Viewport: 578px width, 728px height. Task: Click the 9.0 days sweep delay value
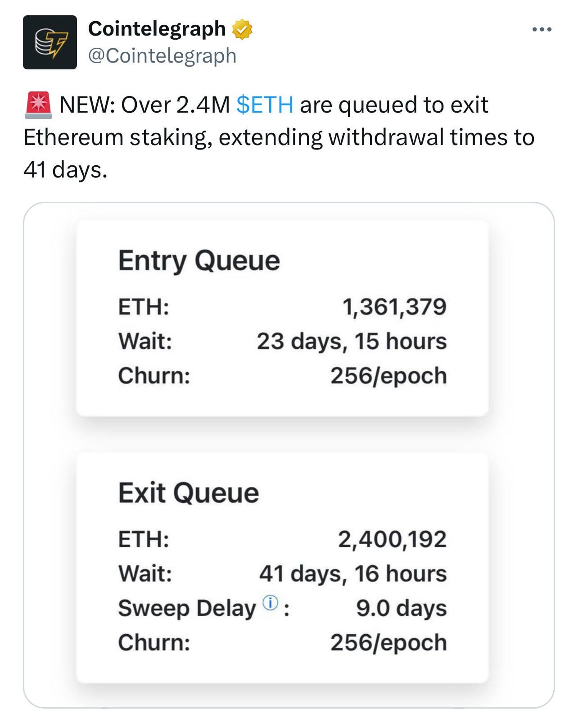401,608
